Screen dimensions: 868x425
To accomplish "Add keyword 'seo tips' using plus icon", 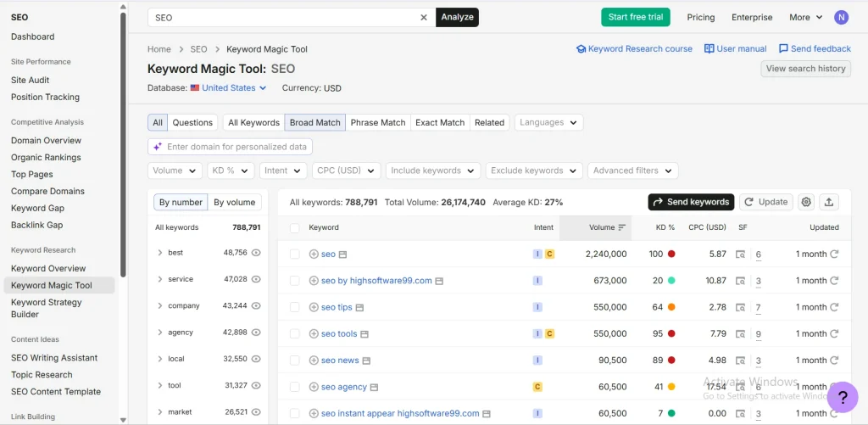I will point(314,307).
